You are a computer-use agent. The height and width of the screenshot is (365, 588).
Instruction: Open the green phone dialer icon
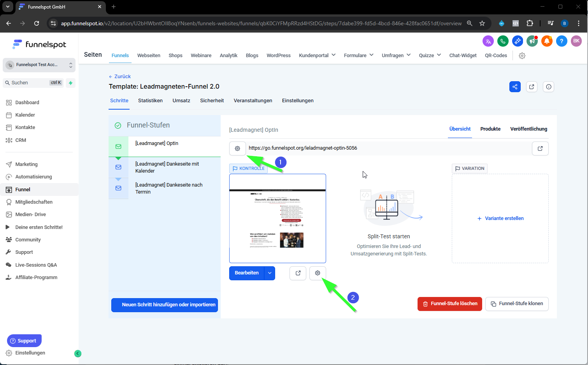point(503,41)
